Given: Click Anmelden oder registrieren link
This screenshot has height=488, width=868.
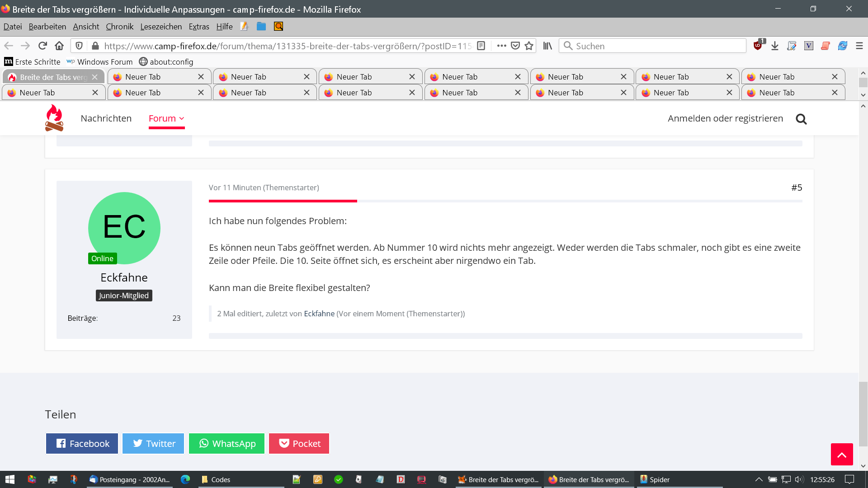Looking at the screenshot, I should click(x=725, y=118).
